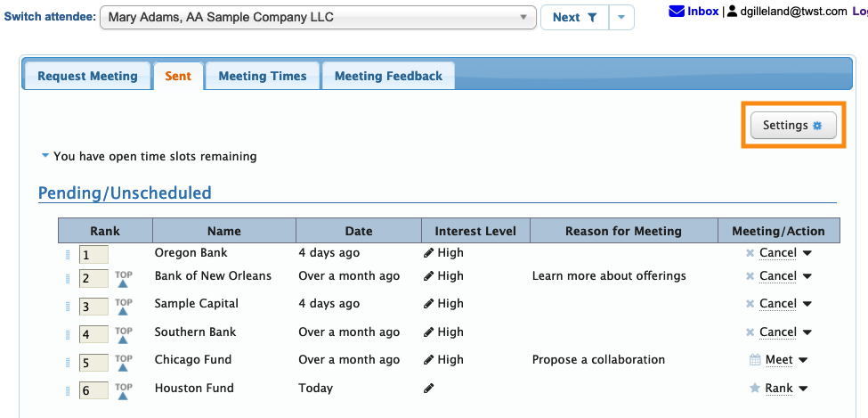Click the Next attendee button

tap(574, 17)
